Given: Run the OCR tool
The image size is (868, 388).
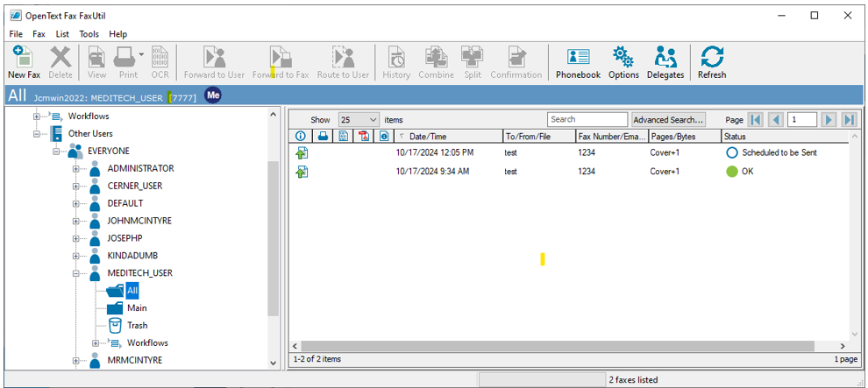Looking at the screenshot, I should tap(160, 62).
